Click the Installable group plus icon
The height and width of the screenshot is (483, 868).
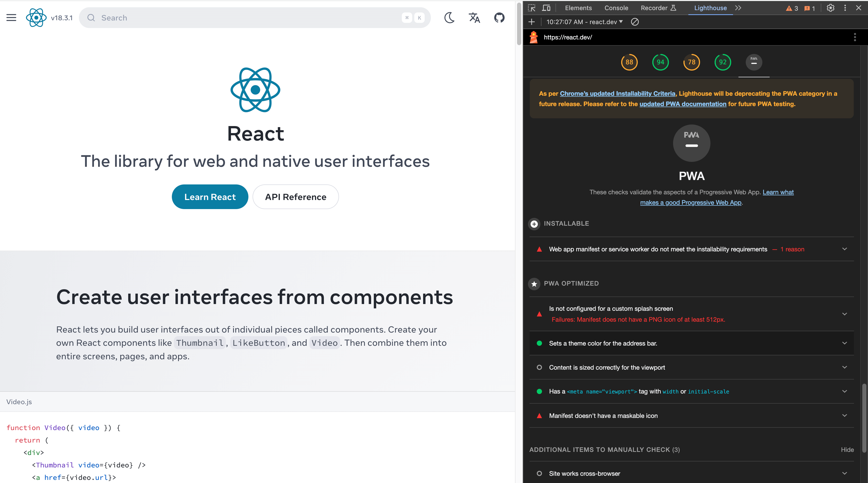(534, 224)
